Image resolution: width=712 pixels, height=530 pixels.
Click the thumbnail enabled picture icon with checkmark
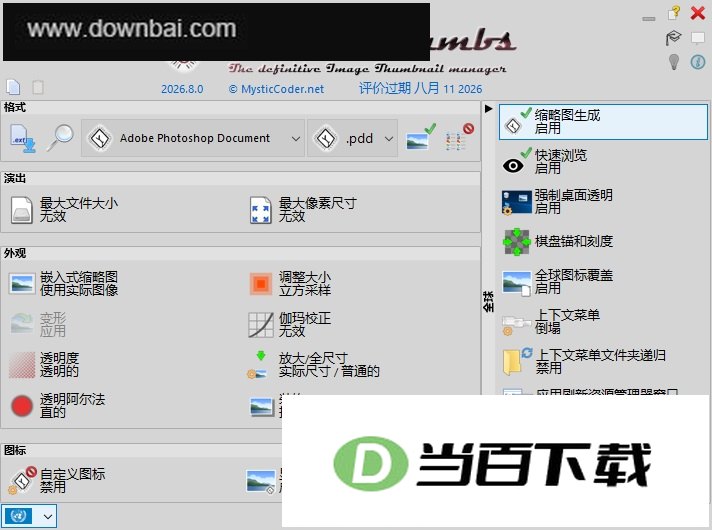pos(420,137)
